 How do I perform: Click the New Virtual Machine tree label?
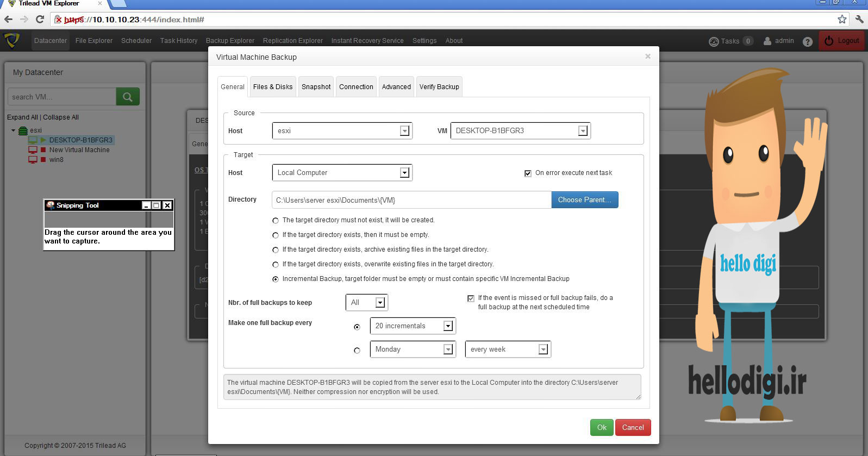point(79,150)
